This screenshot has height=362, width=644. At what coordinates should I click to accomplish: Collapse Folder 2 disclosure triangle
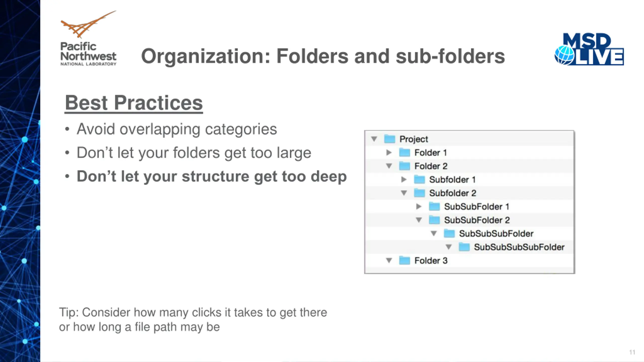coord(389,166)
